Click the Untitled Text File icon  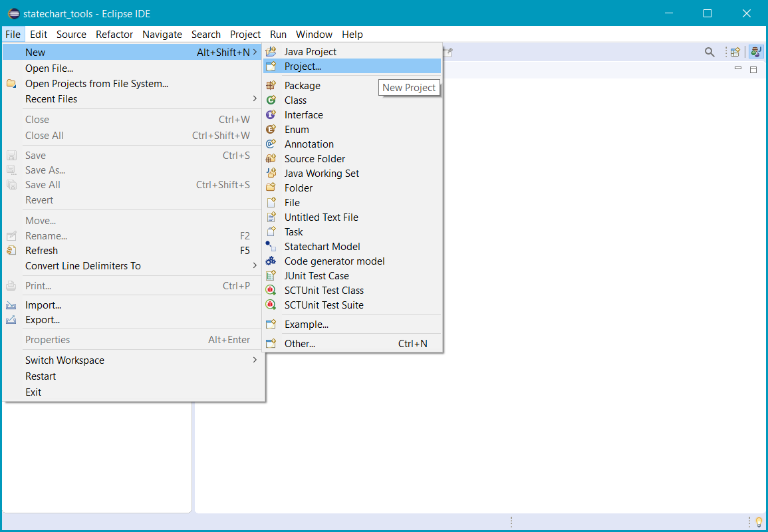point(271,217)
